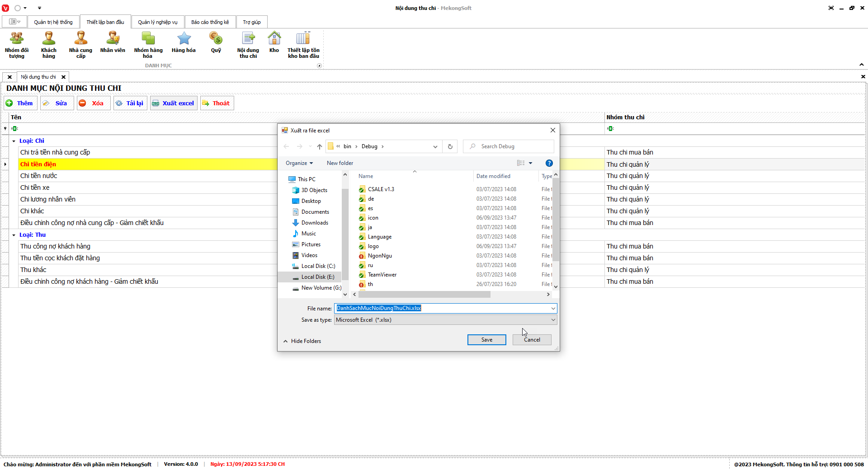Open Quỹ fund list

(x=216, y=42)
